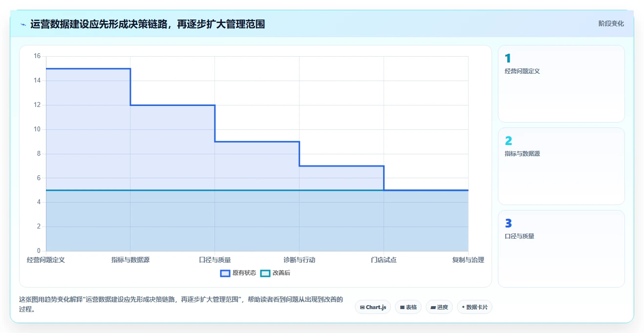644x333 pixels.
Task: Click x-axis label 复制与治理
Action: click(x=468, y=260)
